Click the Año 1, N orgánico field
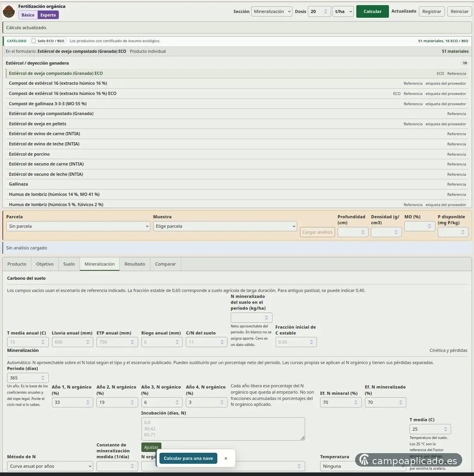474x476 pixels. [x=72, y=402]
